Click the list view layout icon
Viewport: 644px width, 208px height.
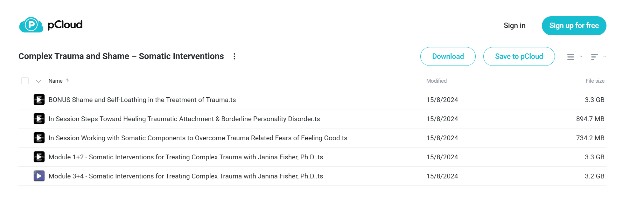[570, 57]
